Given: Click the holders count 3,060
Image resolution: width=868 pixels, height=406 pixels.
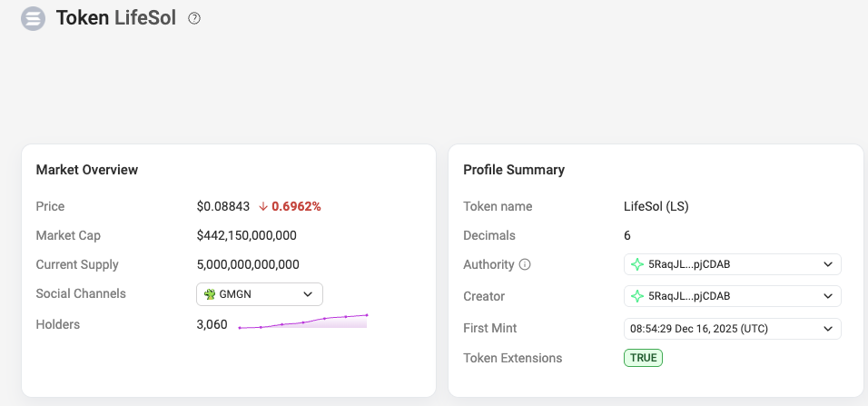Looking at the screenshot, I should coord(212,324).
